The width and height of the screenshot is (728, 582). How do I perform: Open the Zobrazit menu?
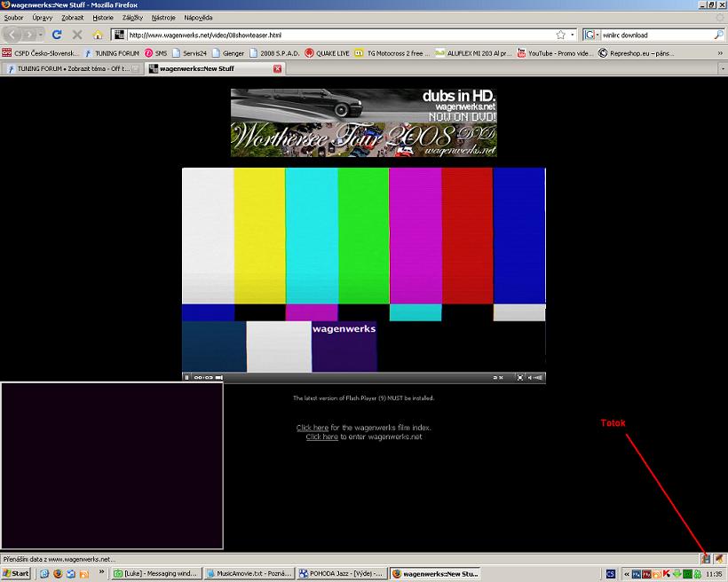(73, 18)
